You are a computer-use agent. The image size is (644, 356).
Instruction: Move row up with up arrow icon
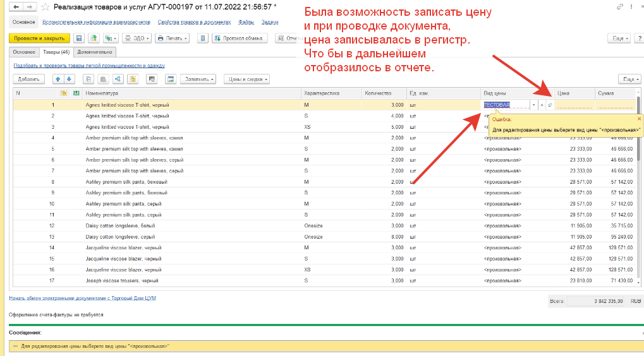pos(58,79)
